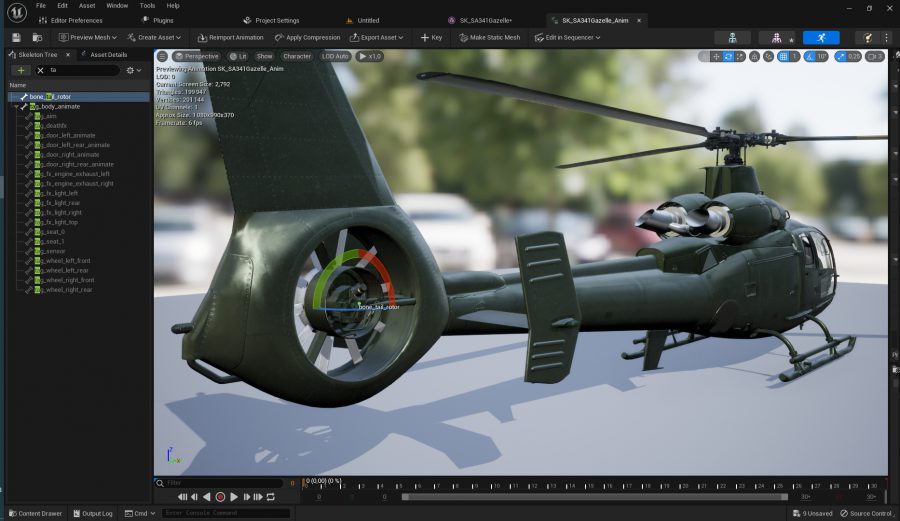900x521 pixels.
Task: Open the Content Drawer
Action: pyautogui.click(x=35, y=513)
